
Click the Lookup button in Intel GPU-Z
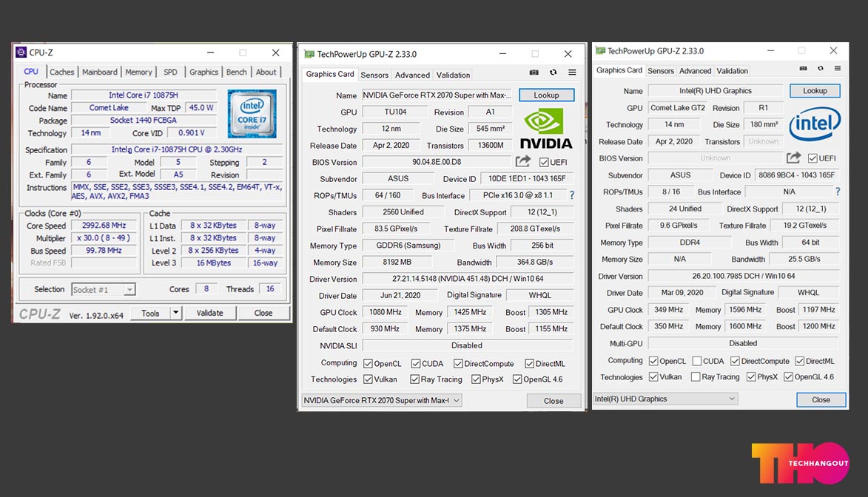click(x=815, y=91)
